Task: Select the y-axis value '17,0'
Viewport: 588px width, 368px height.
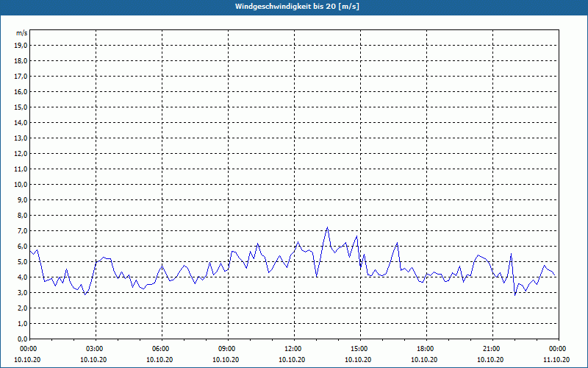Action: pyautogui.click(x=22, y=77)
